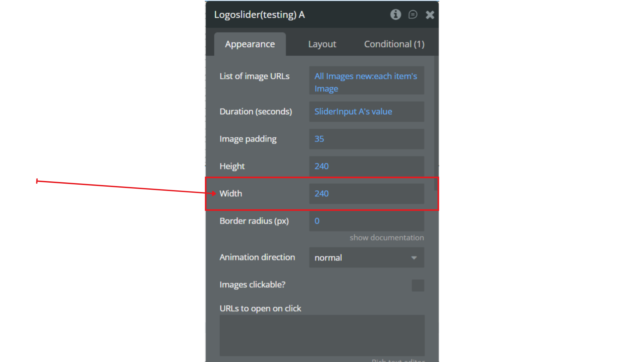The image size is (644, 362).
Task: Click the Width value 240 field
Action: 366,193
